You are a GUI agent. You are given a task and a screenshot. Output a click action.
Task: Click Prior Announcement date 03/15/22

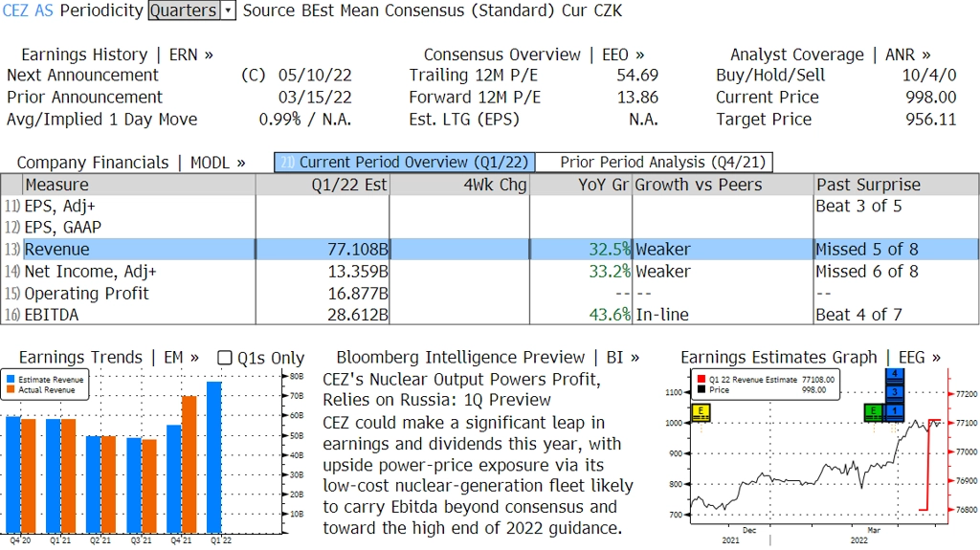(315, 98)
